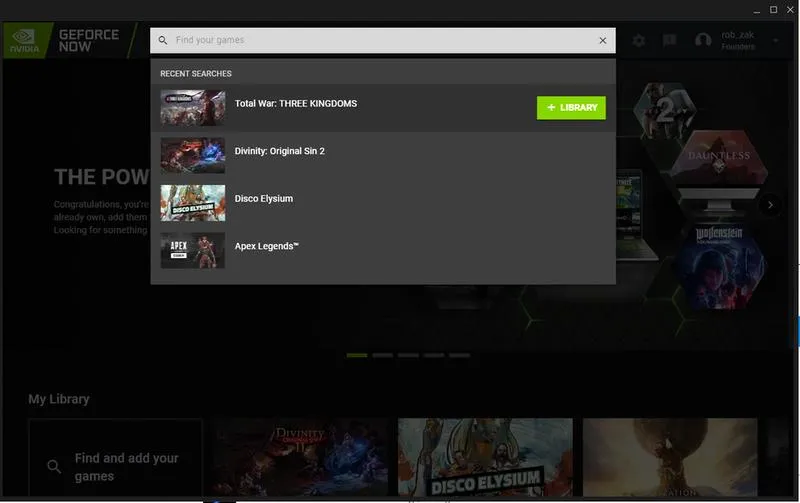Click the NVIDIA logo icon
The image size is (800, 503).
(24, 40)
